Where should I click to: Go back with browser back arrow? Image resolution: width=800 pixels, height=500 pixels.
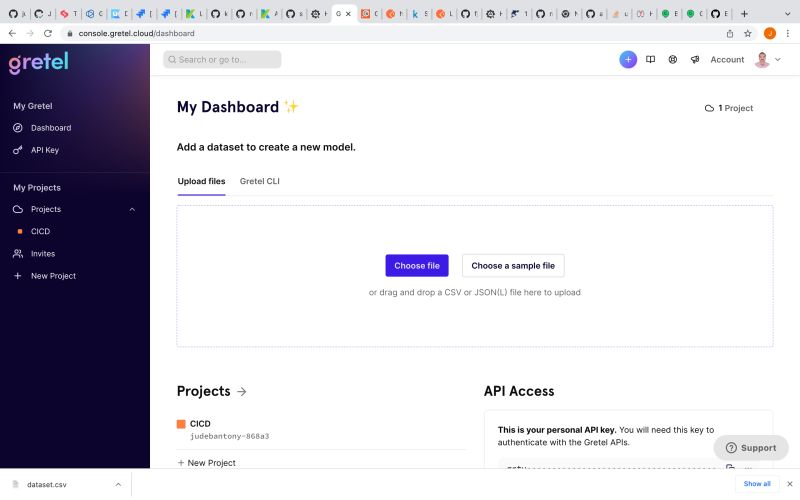pos(12,33)
